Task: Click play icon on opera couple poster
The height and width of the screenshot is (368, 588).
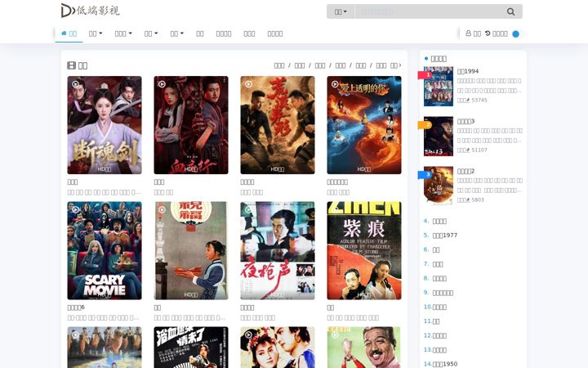Action: [x=248, y=334]
